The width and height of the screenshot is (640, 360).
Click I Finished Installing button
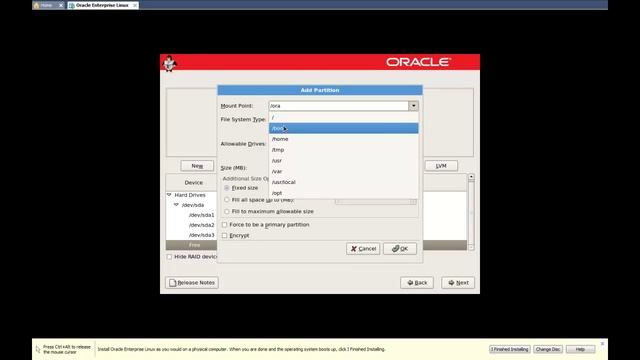(x=510, y=349)
